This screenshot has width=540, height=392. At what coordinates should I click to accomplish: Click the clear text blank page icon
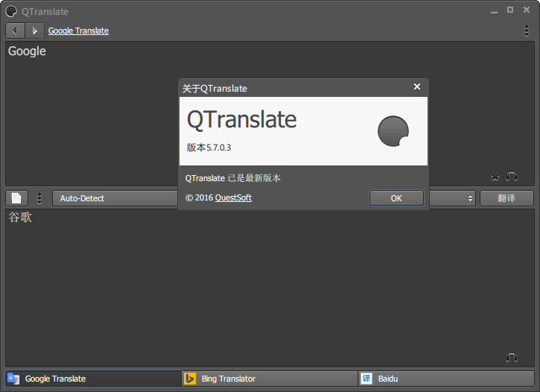point(16,198)
